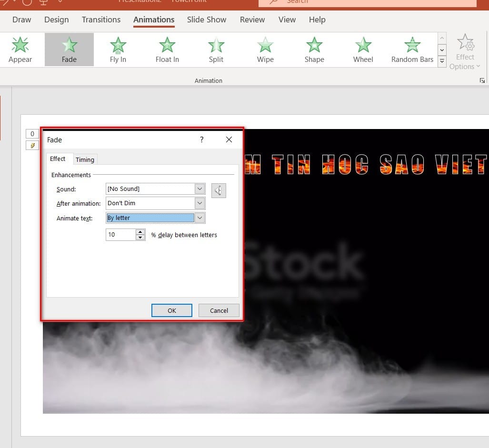Open the Draw ribbon tab
This screenshot has width=489, height=448.
point(22,20)
